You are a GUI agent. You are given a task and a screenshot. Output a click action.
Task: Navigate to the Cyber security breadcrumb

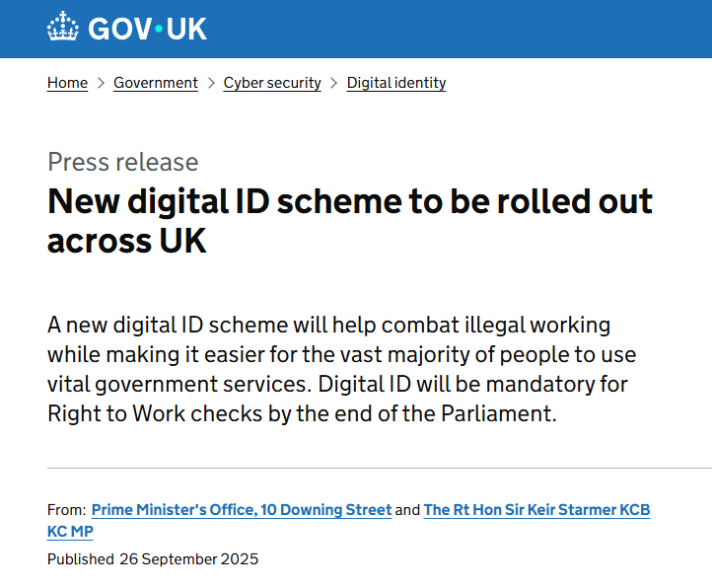272,83
